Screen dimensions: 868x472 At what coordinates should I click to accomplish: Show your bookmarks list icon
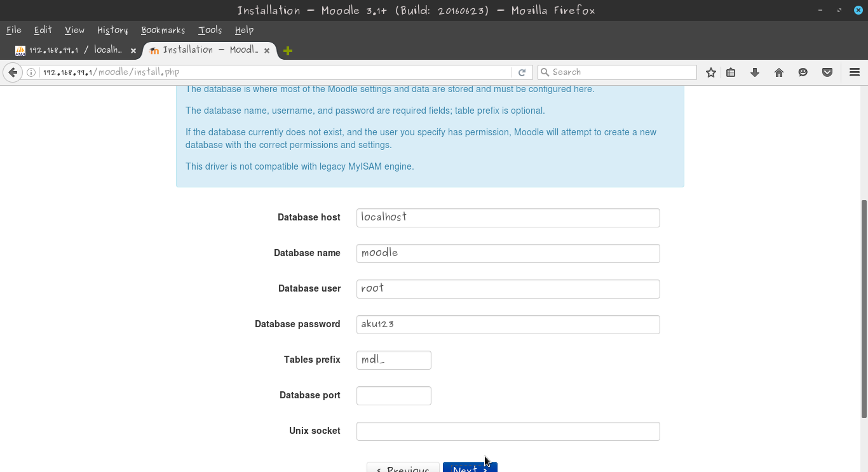731,72
